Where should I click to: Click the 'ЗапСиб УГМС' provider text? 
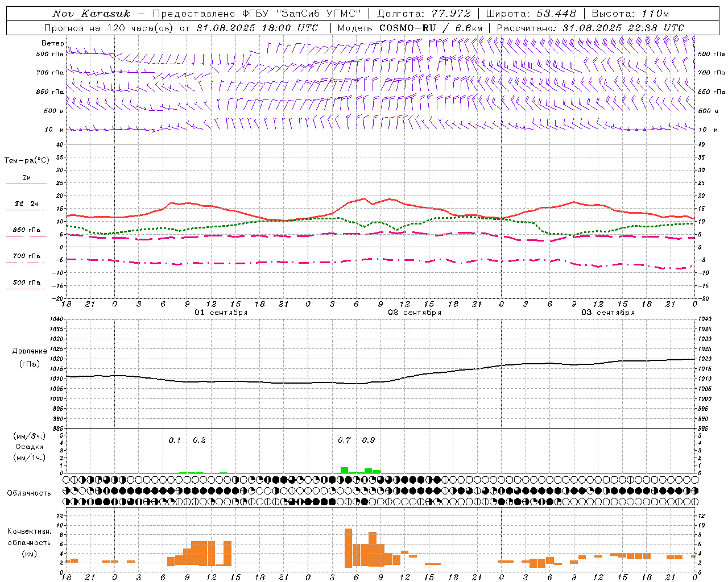point(320,14)
